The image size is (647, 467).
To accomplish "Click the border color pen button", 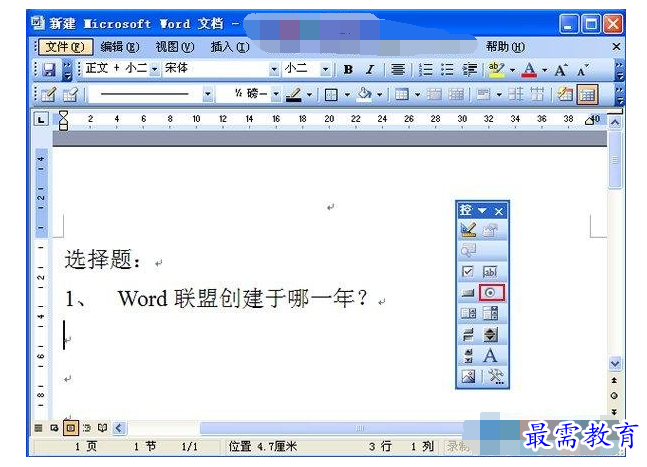I will click(294, 95).
